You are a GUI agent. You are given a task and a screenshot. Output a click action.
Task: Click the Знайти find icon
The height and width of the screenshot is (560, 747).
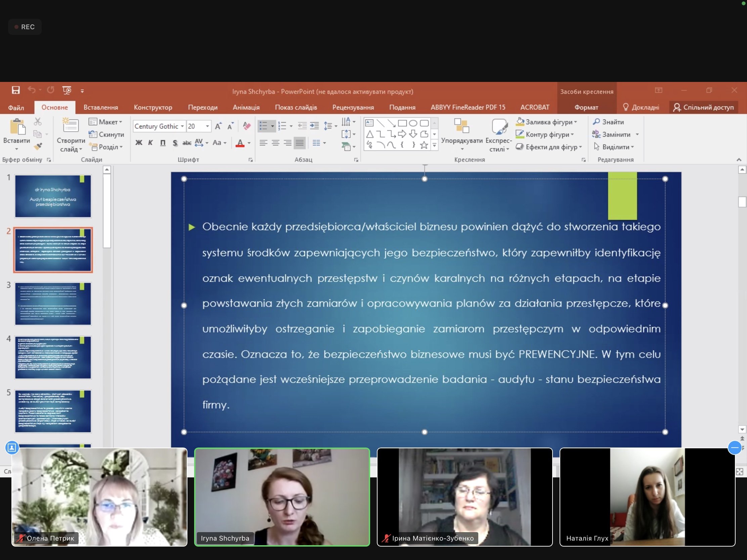[609, 122]
